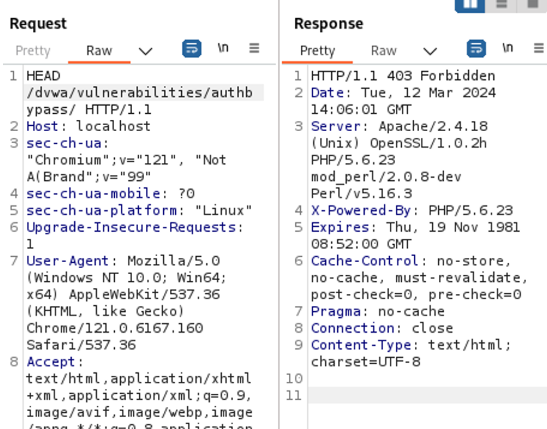
Task: Click the Host header name
Action: click(x=42, y=126)
